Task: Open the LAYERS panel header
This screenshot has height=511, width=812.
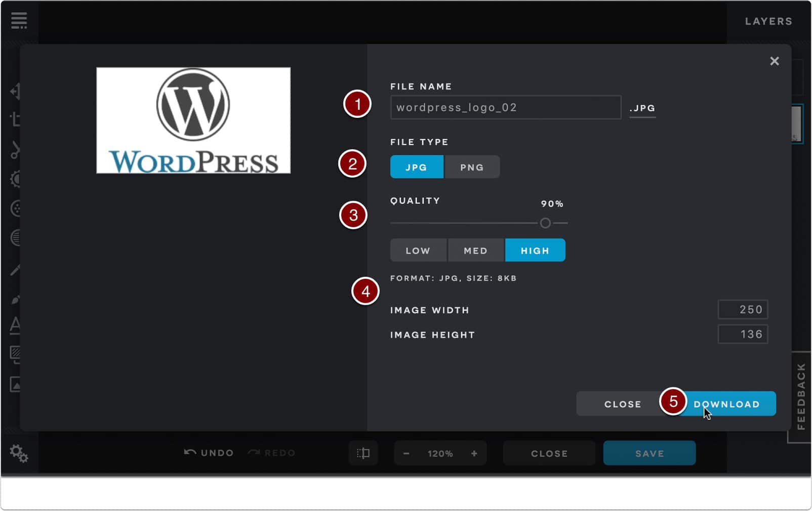Action: 768,21
